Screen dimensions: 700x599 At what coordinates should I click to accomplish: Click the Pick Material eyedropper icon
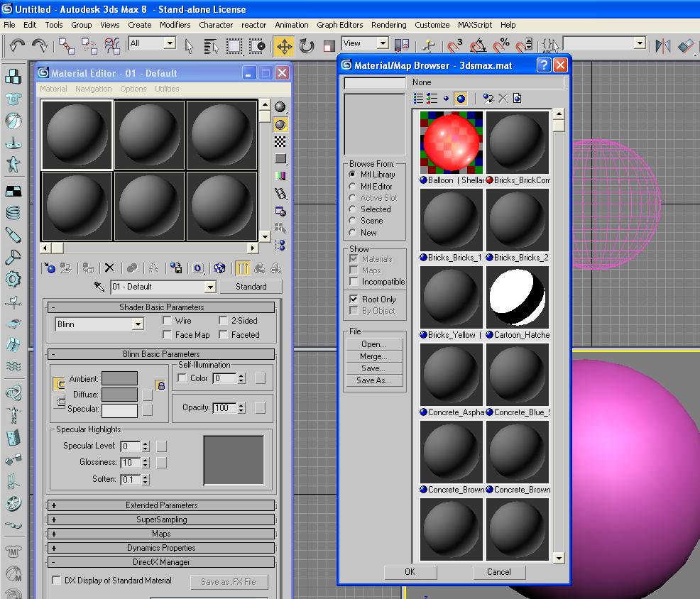coord(99,286)
